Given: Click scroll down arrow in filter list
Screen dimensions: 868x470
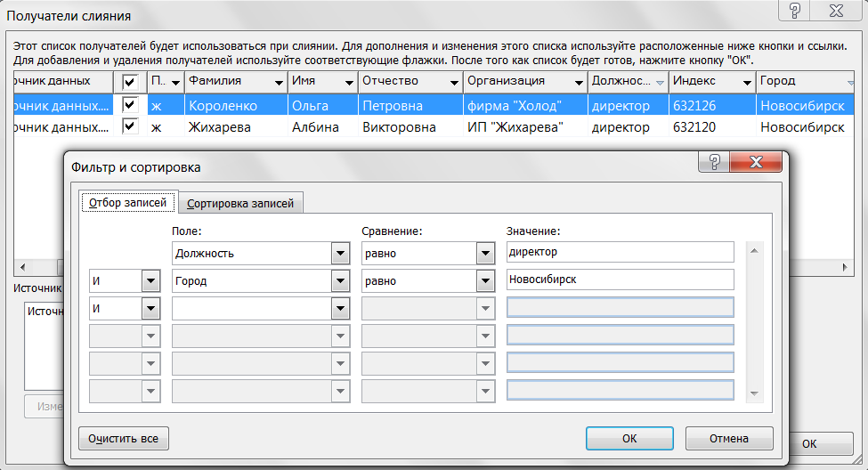Looking at the screenshot, I should click(754, 393).
